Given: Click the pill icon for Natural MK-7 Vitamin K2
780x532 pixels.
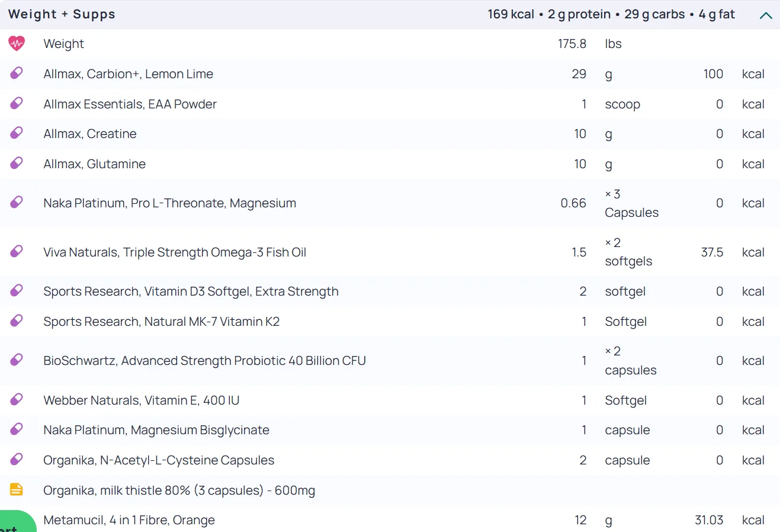Looking at the screenshot, I should [17, 321].
